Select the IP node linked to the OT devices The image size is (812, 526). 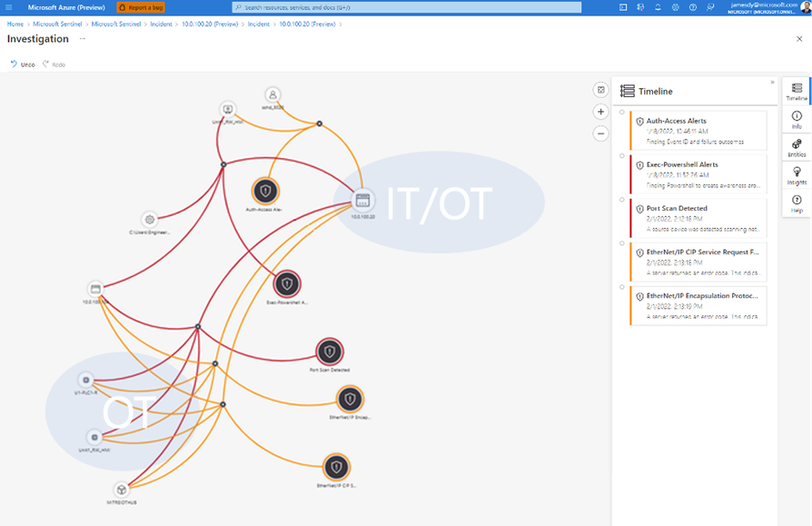95,289
